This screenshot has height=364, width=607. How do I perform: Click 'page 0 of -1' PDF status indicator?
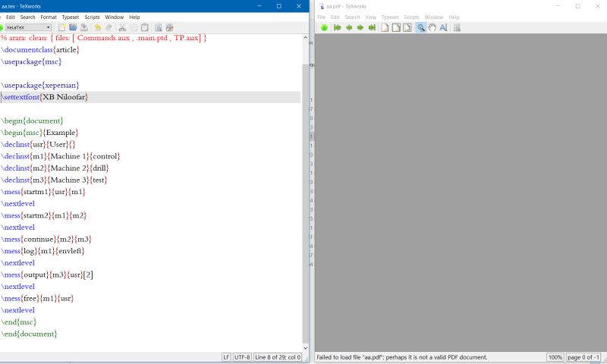[583, 357]
